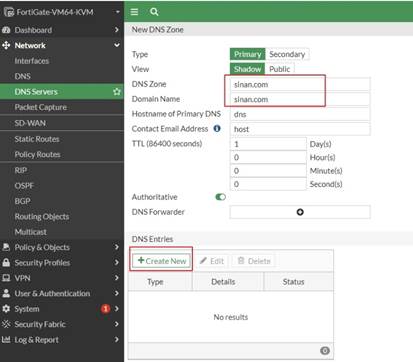Click the Dashboard gauge icon
The width and height of the screenshot is (413, 362).
click(6, 30)
